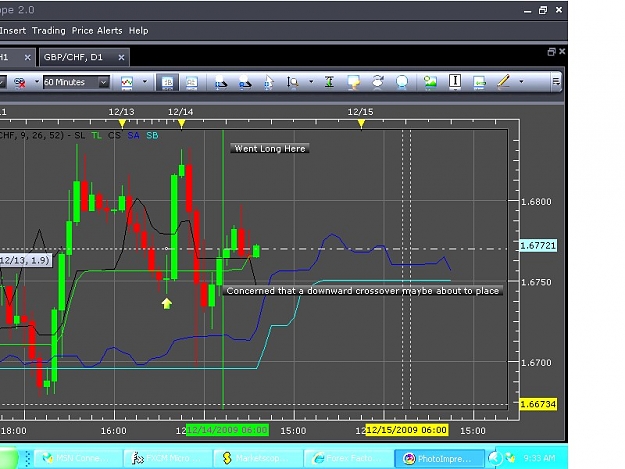This screenshot has height=469, width=625.
Task: Open the Insert menu
Action: [13, 31]
